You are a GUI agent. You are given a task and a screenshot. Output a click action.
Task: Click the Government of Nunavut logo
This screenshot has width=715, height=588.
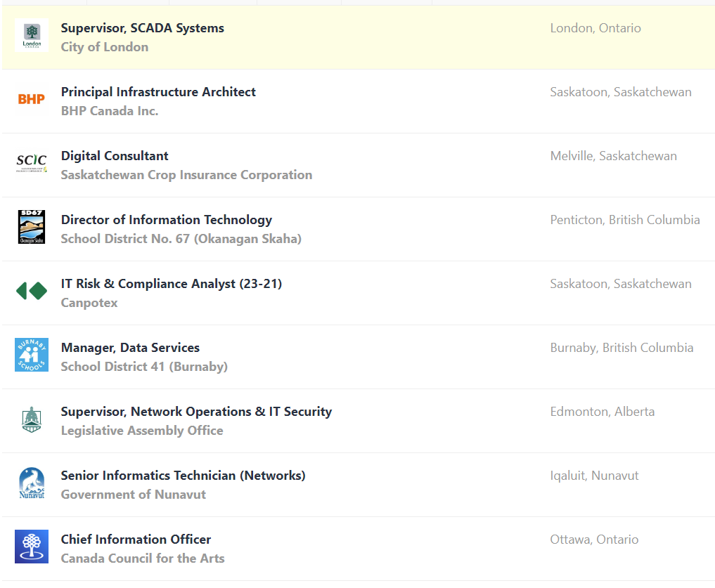pyautogui.click(x=32, y=483)
